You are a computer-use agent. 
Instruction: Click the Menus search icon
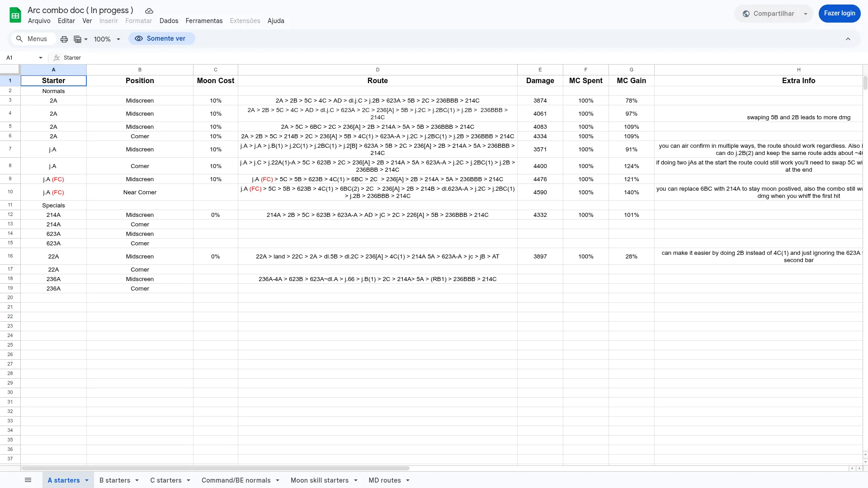point(19,39)
